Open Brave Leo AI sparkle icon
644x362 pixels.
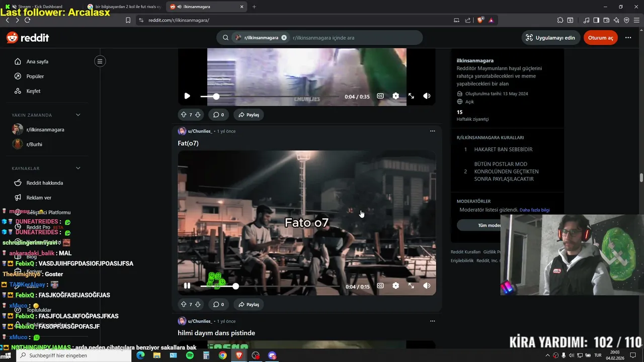point(616,20)
